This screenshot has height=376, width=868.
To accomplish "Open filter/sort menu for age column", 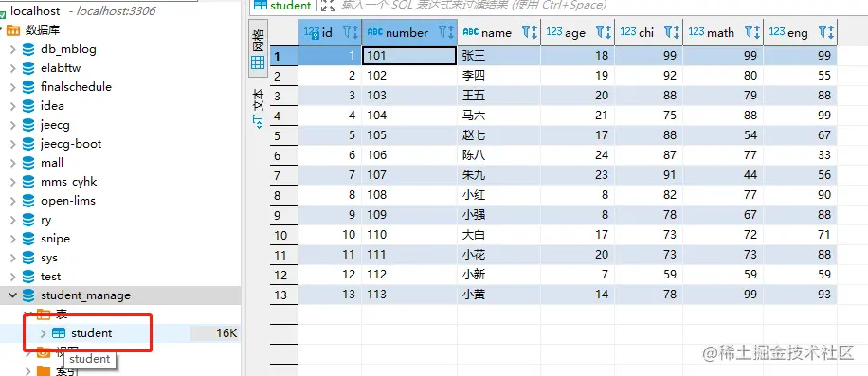I will tap(604, 32).
